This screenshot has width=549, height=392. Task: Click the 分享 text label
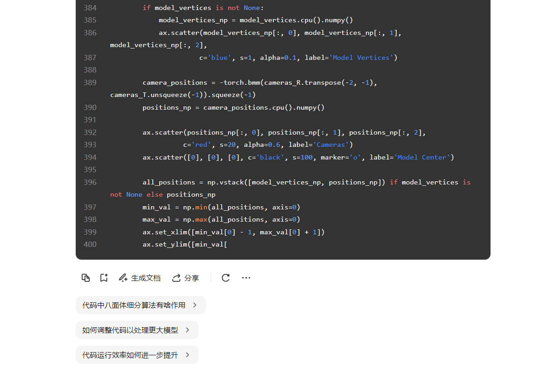(192, 278)
